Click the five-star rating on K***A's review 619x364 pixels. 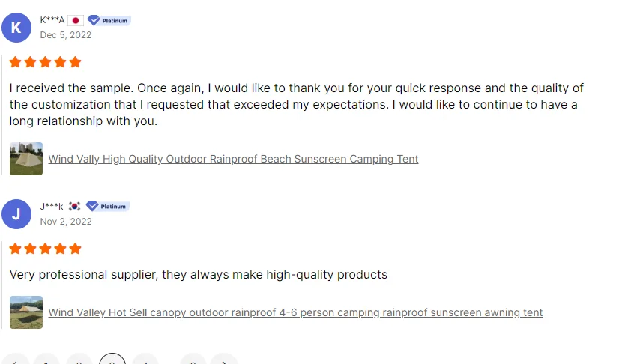pos(46,62)
